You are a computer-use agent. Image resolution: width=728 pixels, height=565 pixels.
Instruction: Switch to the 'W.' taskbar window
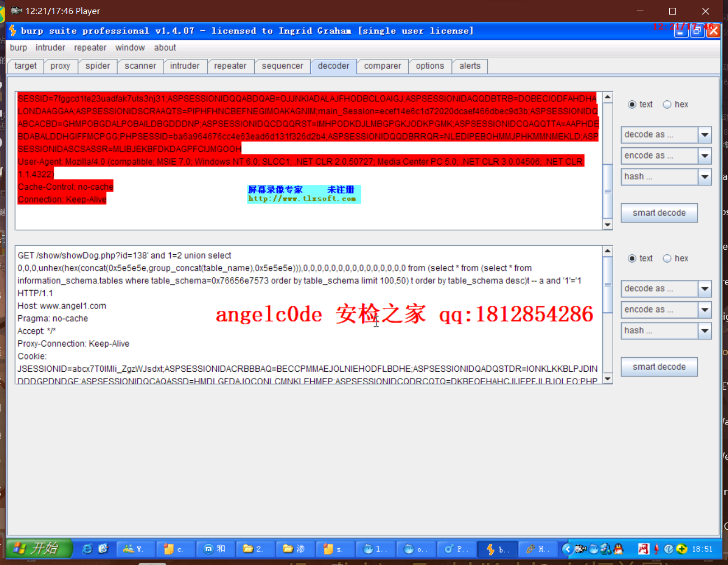pyautogui.click(x=136, y=549)
